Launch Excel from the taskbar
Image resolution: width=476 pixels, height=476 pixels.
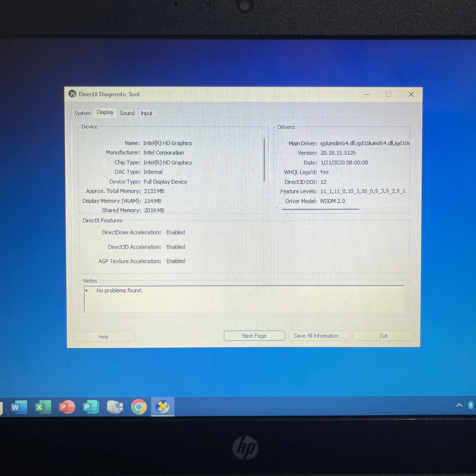coord(43,407)
